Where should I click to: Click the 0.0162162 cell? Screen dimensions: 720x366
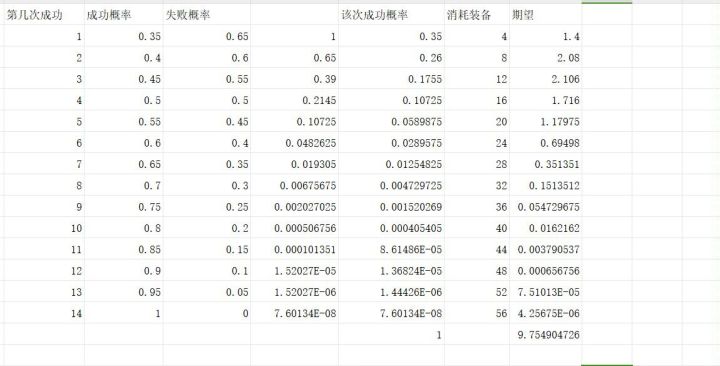546,228
